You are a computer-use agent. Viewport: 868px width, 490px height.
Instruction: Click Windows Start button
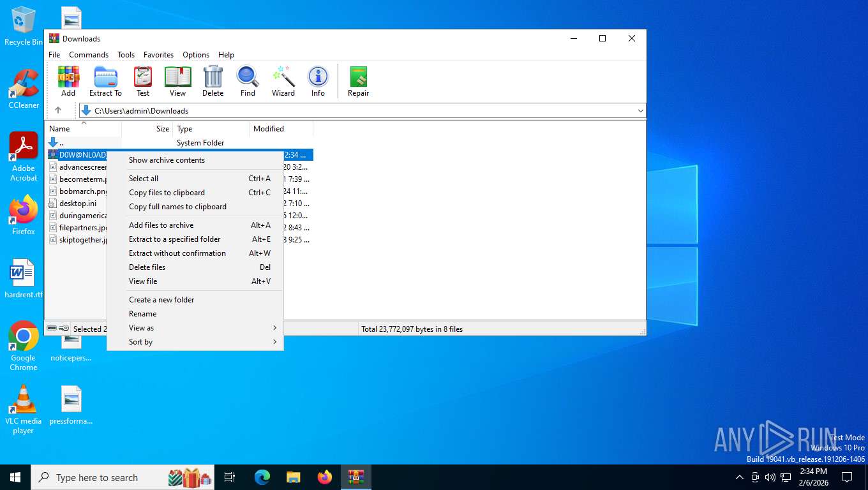click(x=15, y=477)
